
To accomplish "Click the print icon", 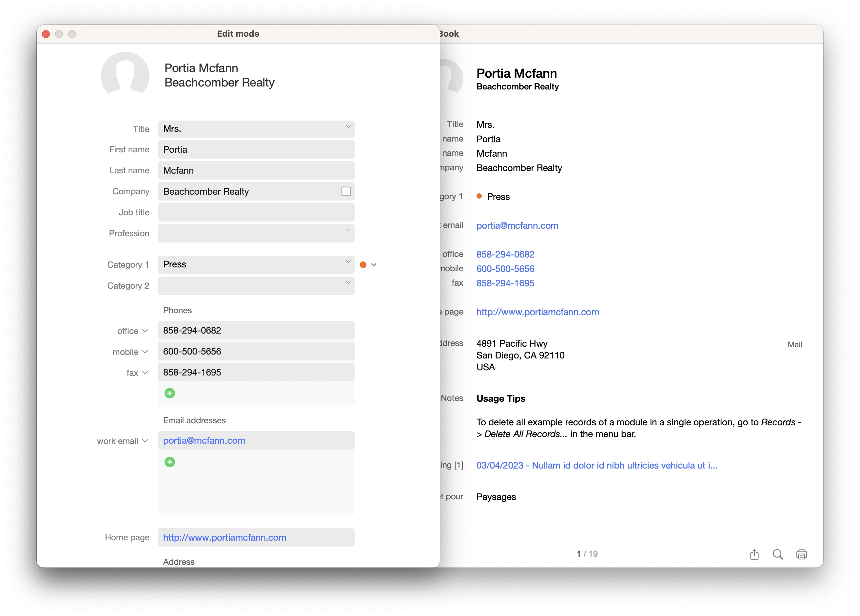I will (x=802, y=554).
